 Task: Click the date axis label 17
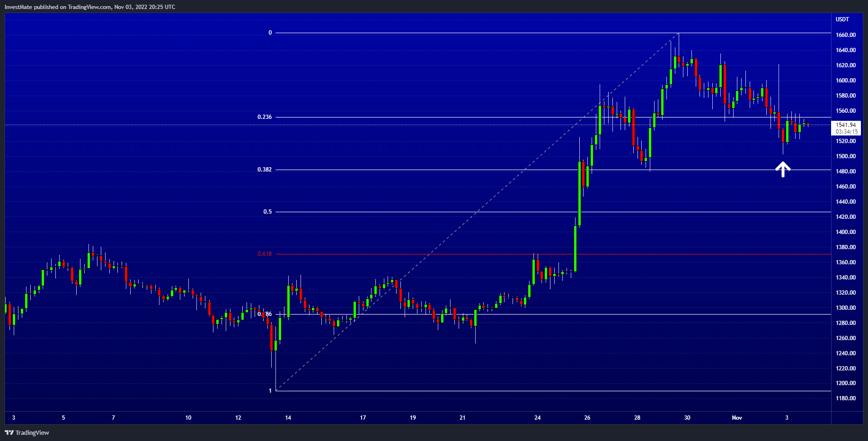pyautogui.click(x=363, y=418)
